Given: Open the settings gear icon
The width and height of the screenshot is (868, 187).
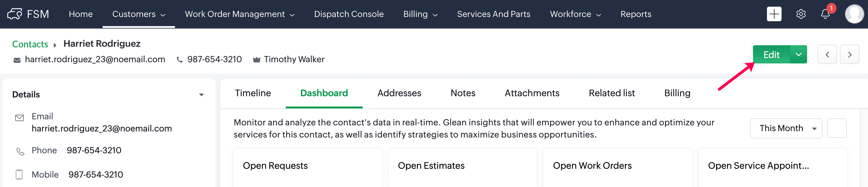Looking at the screenshot, I should (801, 14).
